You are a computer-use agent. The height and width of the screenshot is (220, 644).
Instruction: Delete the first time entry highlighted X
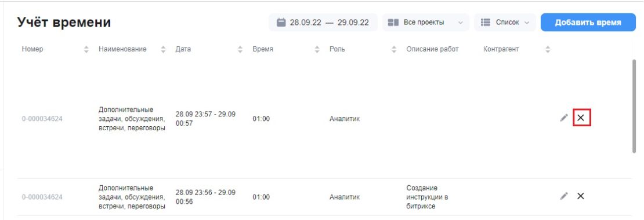click(581, 118)
